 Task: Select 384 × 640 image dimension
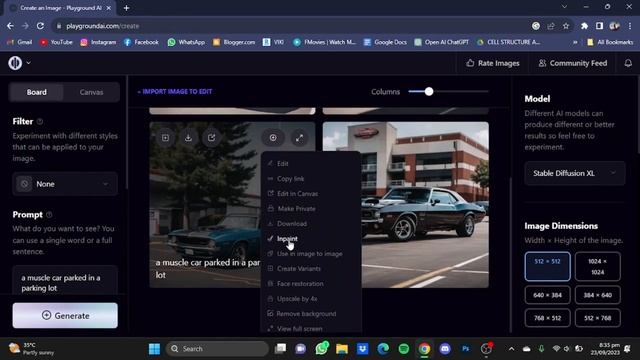pos(598,295)
